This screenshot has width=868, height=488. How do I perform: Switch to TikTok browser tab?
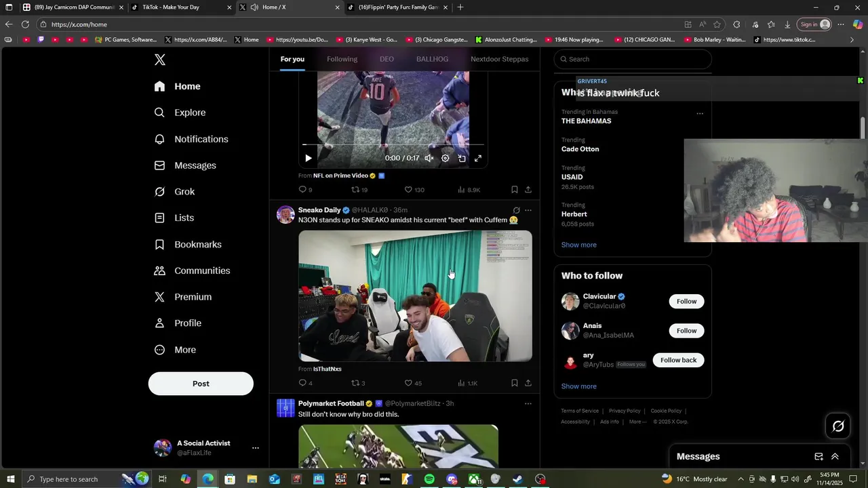click(x=180, y=7)
